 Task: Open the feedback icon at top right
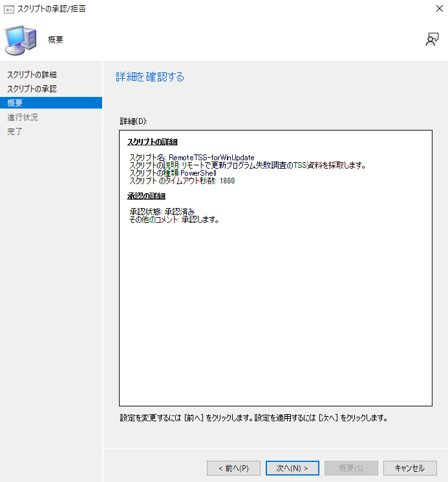432,40
